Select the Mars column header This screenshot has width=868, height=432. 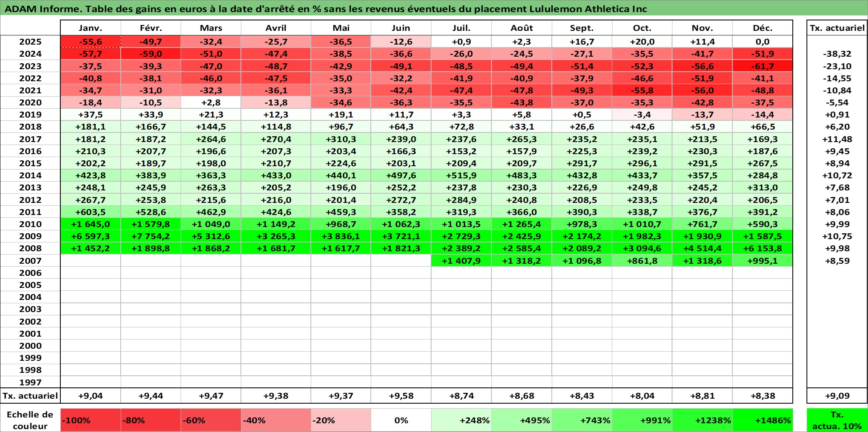[211, 28]
